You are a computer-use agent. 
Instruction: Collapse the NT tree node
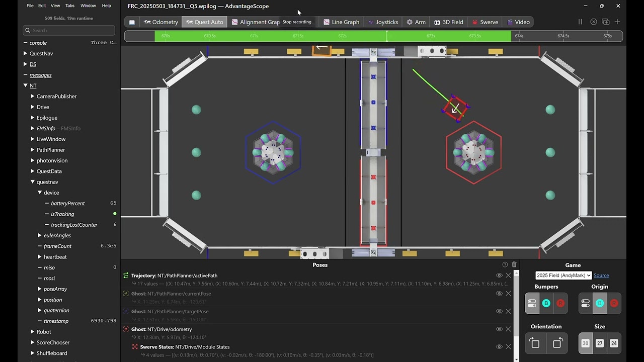pyautogui.click(x=26, y=85)
